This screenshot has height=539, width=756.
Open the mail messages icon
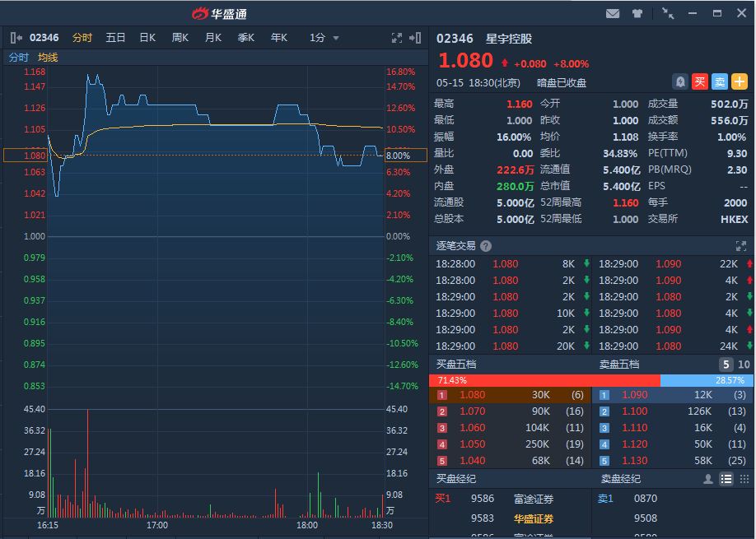click(x=613, y=13)
